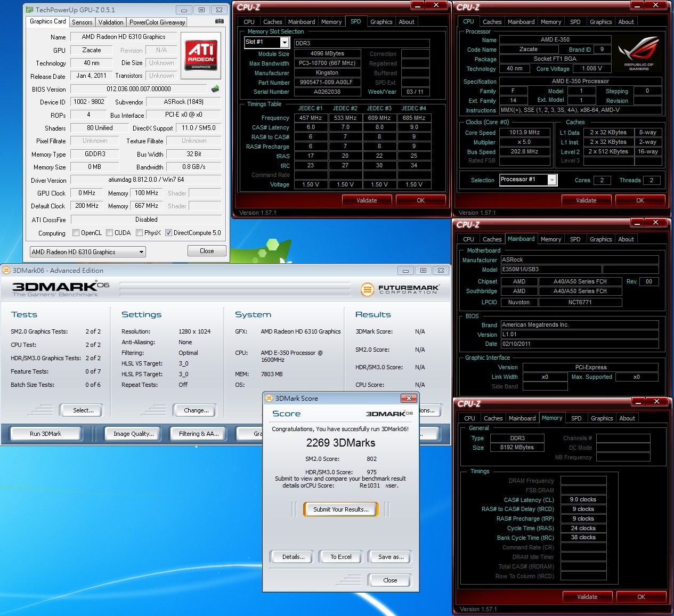Viewport: 674px width, 616px height.
Task: Click the 3DMark Score dialog title icon
Action: click(x=269, y=398)
